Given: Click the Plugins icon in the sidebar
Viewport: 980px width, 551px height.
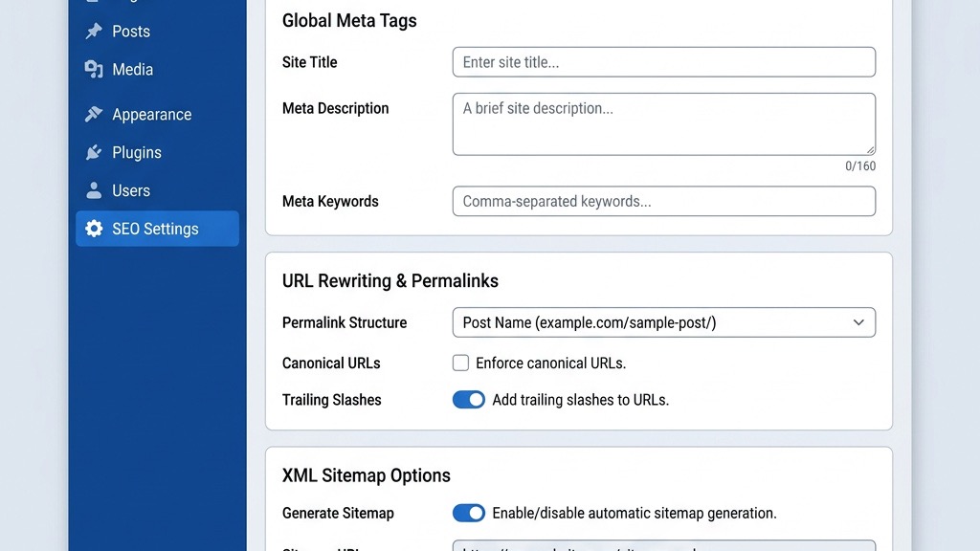Looking at the screenshot, I should pos(95,152).
